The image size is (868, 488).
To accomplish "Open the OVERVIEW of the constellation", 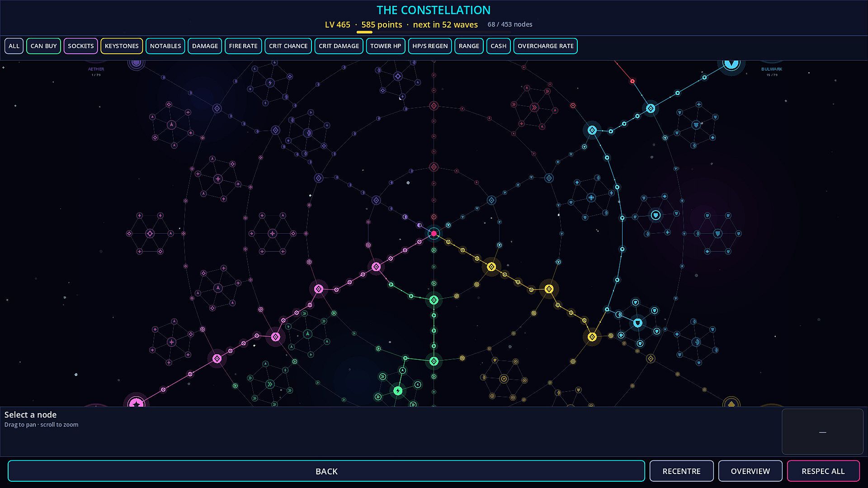I will point(750,471).
